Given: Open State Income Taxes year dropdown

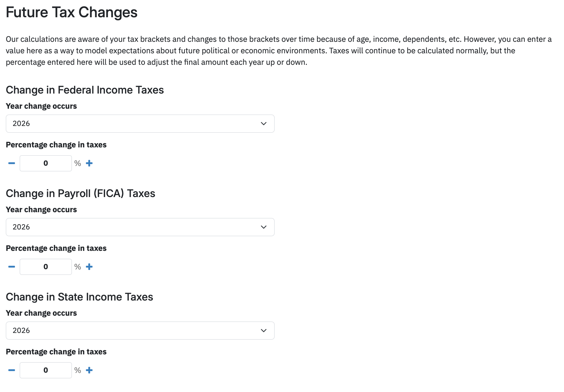Looking at the screenshot, I should [140, 331].
